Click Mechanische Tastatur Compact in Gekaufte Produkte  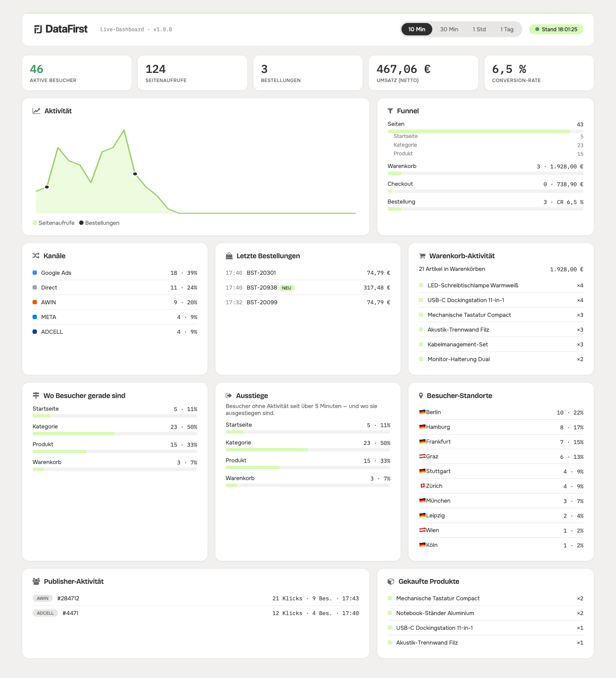pos(485,598)
